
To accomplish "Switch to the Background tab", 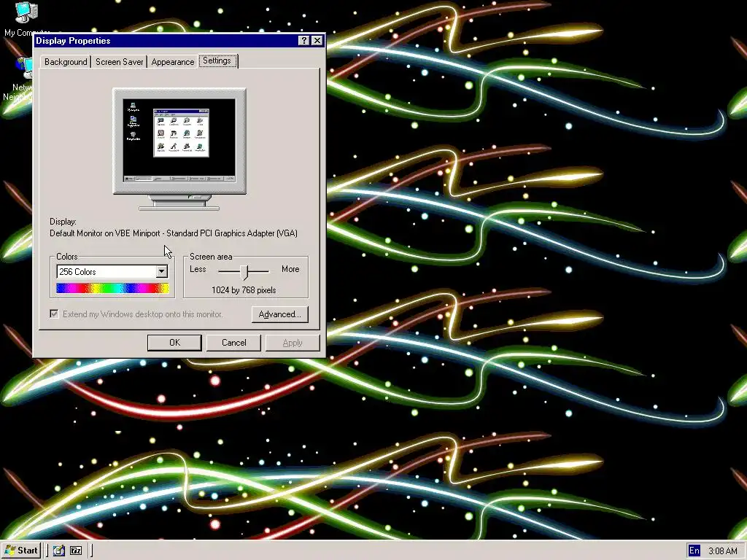I will click(66, 62).
